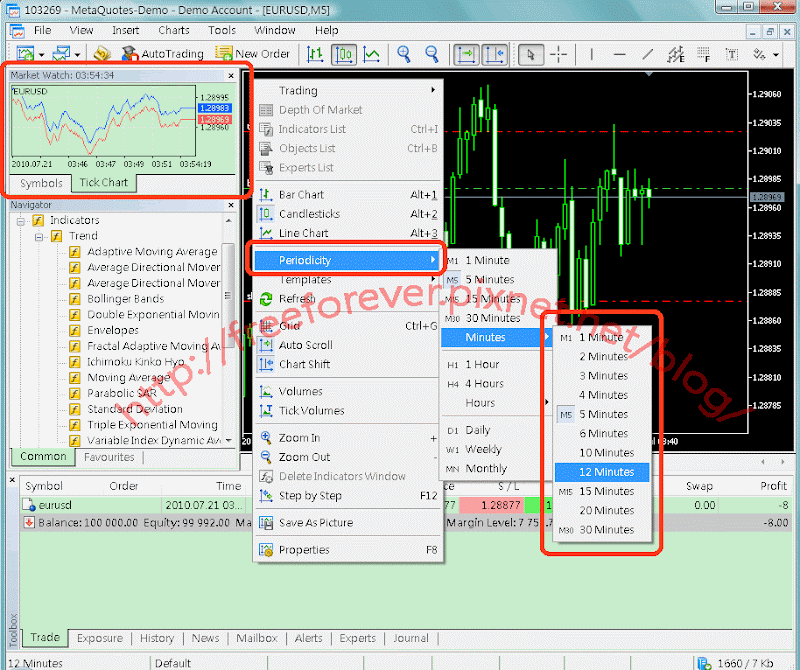This screenshot has width=800, height=670.
Task: Select the crosshair tool
Action: (x=559, y=54)
